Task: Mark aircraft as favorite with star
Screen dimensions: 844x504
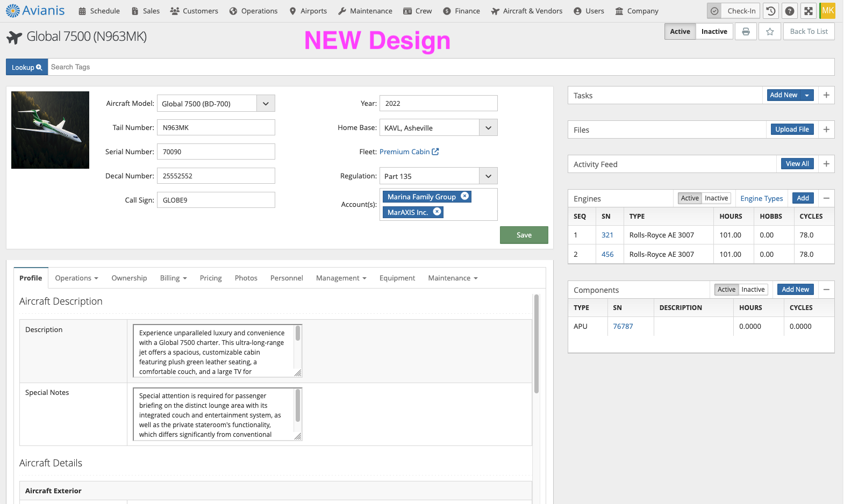Action: coord(770,32)
